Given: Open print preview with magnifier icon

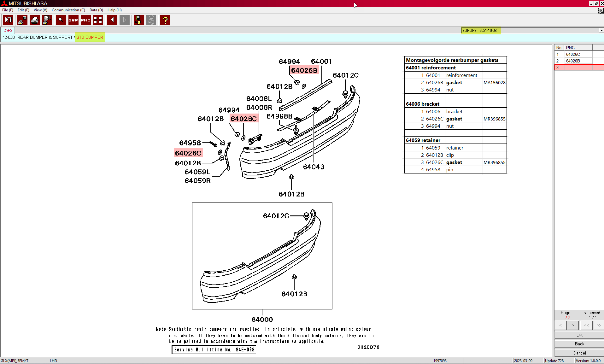Looking at the screenshot, I should (x=47, y=20).
